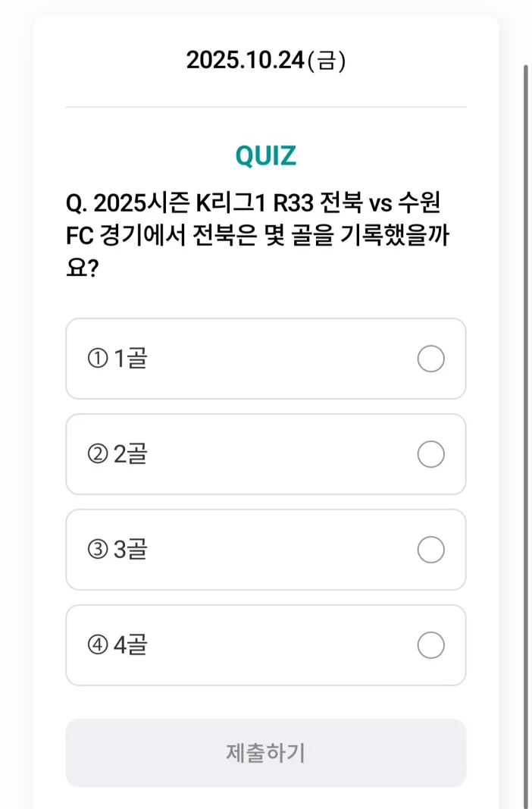Screen dimensions: 532x809
Task: Click the QUIZ heading
Action: pyautogui.click(x=266, y=155)
